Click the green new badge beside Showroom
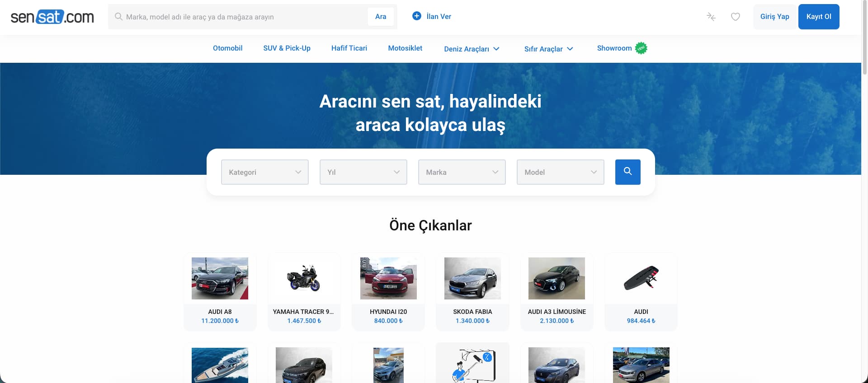The height and width of the screenshot is (383, 868). [641, 48]
